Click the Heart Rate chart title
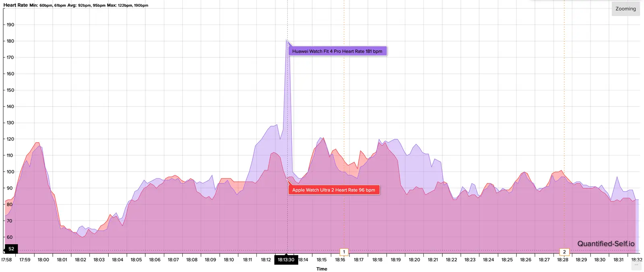Image resolution: width=644 pixels, height=272 pixels. [x=16, y=5]
